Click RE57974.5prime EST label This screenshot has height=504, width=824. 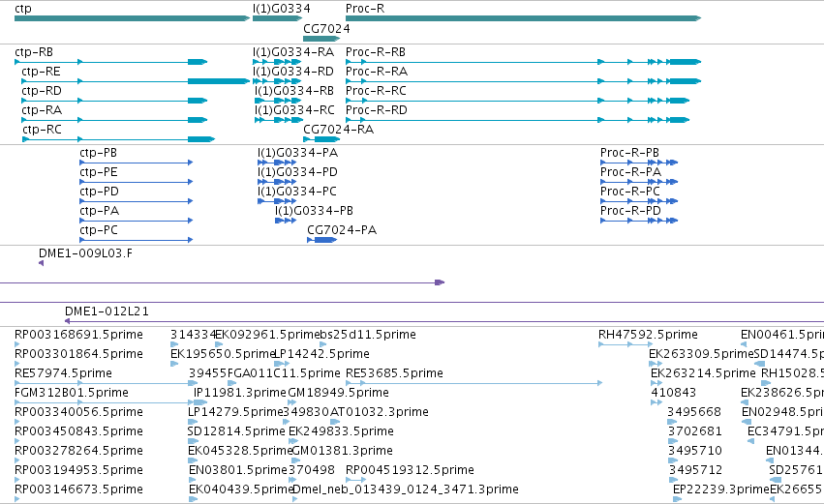coord(63,373)
